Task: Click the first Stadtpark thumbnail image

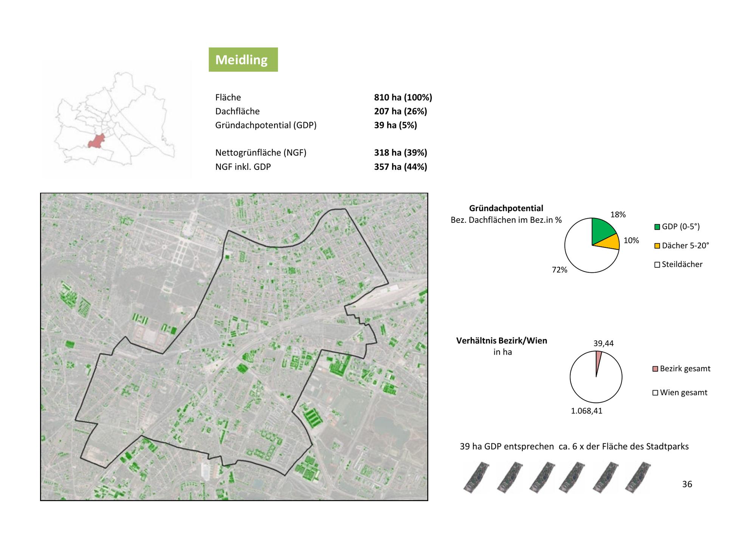Action: click(476, 477)
